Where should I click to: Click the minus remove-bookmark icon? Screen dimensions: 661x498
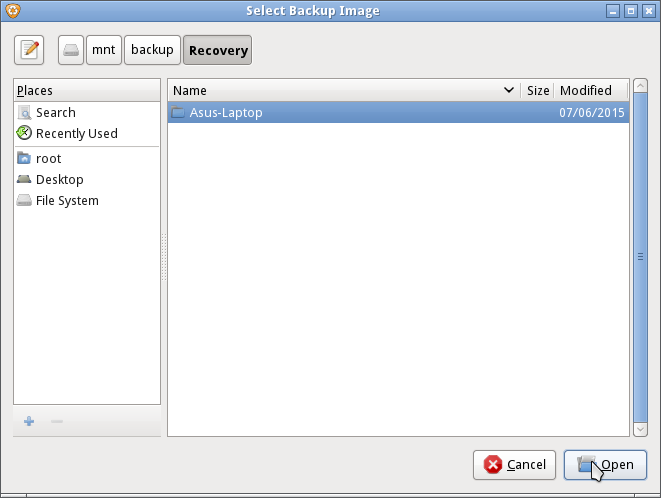[x=57, y=421]
